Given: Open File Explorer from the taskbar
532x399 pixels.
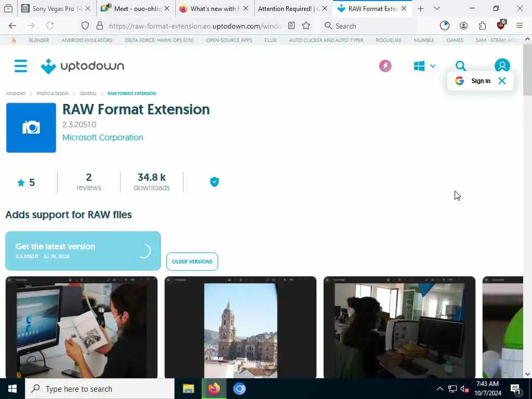Looking at the screenshot, I should pyautogui.click(x=188, y=389).
